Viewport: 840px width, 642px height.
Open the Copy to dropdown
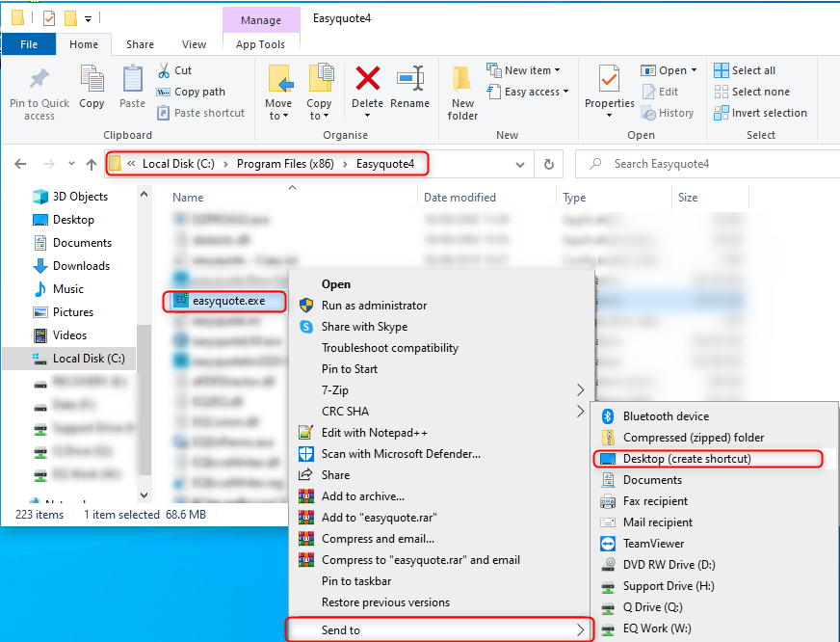(x=319, y=93)
